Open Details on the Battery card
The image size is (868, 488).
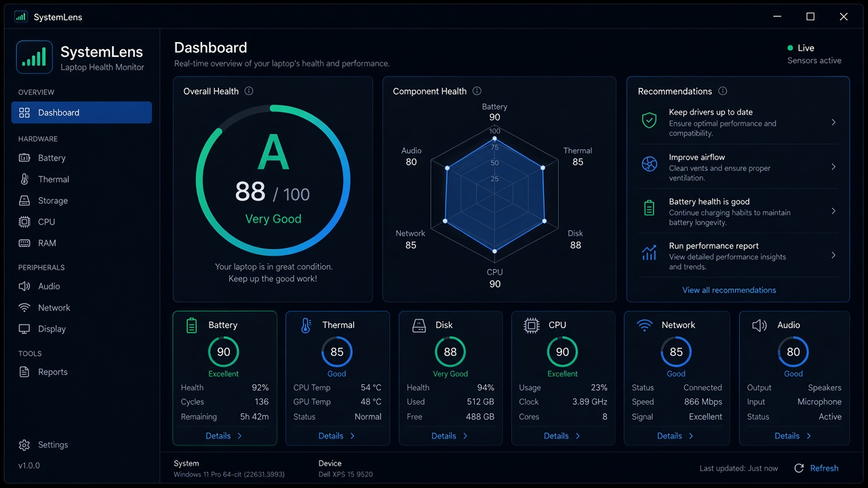(224, 436)
